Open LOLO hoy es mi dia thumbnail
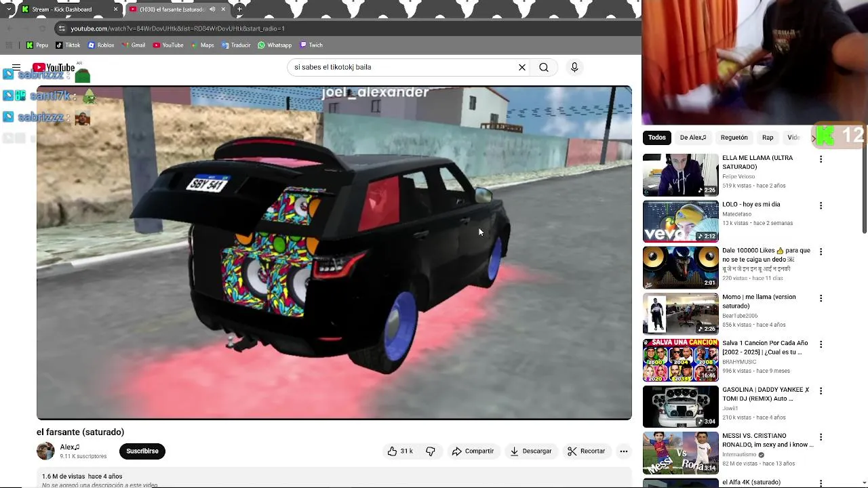 [x=681, y=222]
